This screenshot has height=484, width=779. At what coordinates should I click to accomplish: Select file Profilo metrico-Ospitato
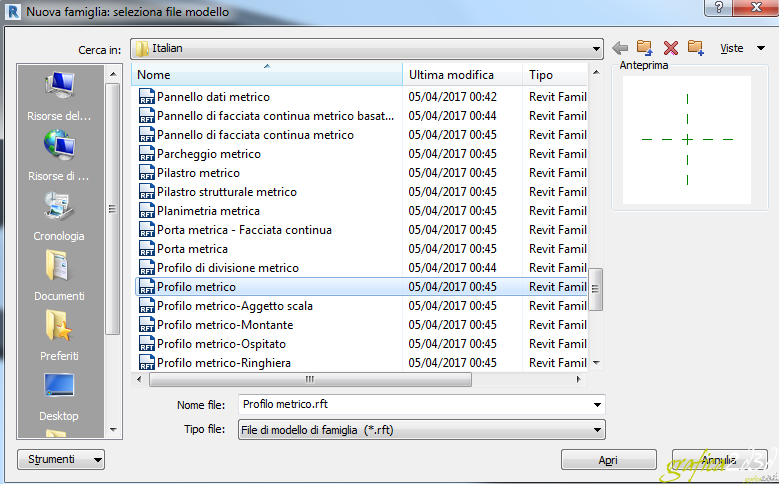point(221,344)
